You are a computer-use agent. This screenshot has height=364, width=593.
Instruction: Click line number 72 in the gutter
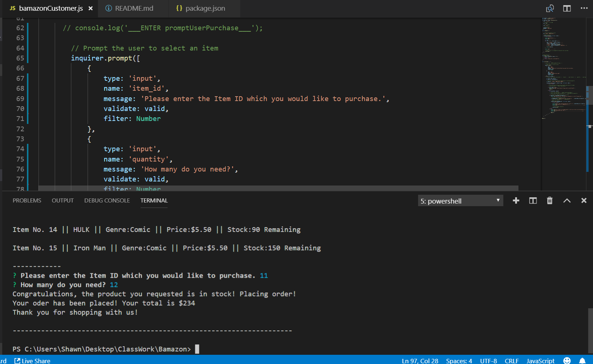point(20,129)
